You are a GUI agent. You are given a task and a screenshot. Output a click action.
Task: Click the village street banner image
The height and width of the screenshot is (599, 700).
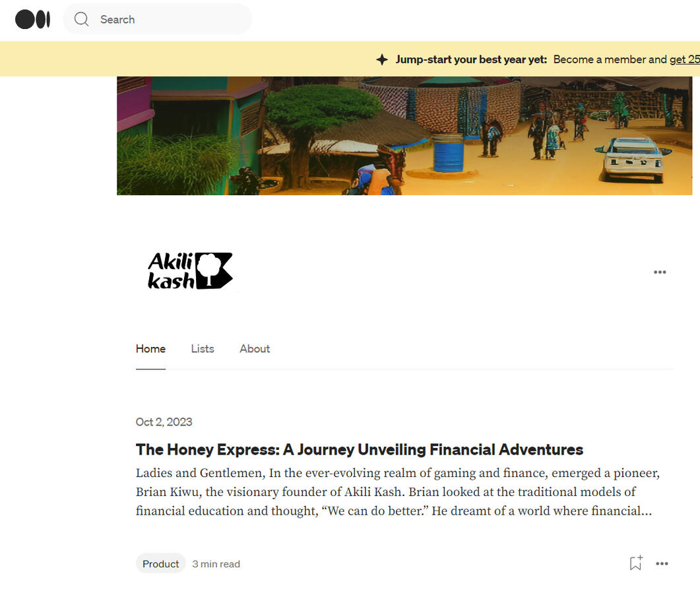404,136
